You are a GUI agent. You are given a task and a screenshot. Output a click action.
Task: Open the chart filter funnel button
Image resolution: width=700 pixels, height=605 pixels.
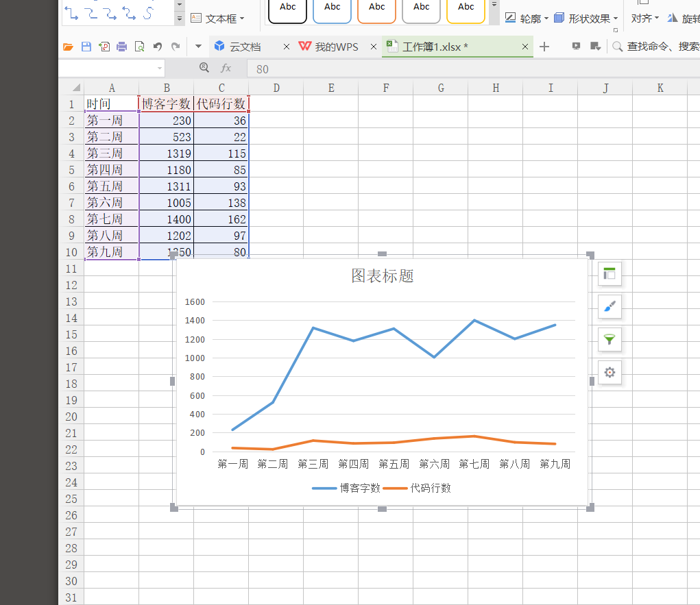coord(610,340)
